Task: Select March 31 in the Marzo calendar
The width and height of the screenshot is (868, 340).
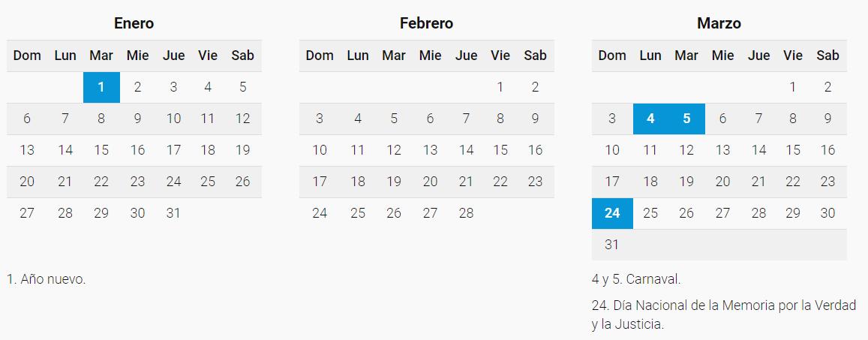Action: [x=612, y=245]
